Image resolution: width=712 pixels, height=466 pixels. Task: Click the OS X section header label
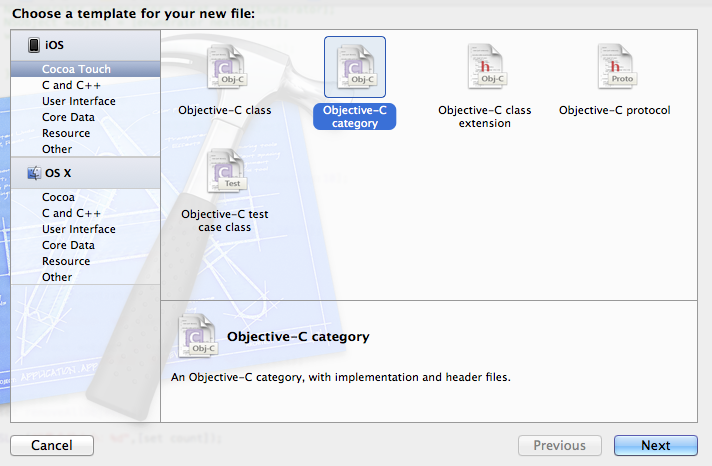tap(58, 173)
